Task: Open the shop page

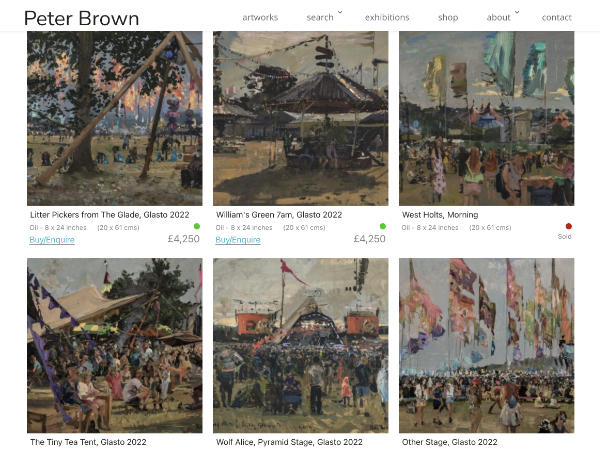Action: click(448, 18)
